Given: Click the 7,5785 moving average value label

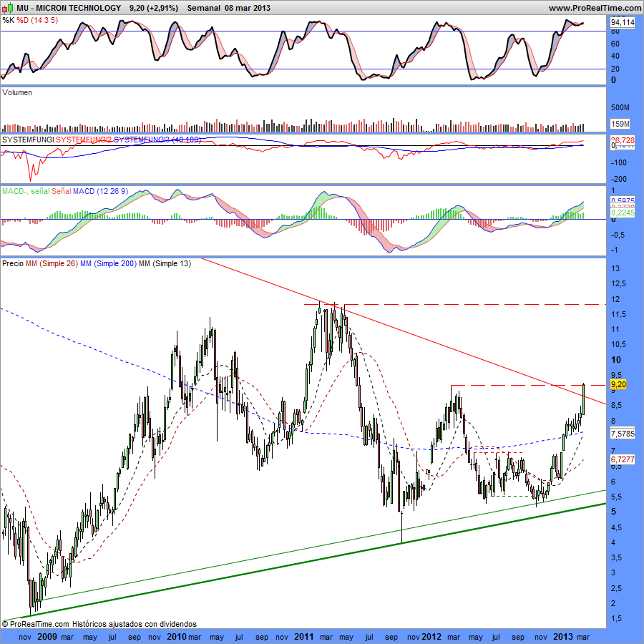Looking at the screenshot, I should point(623,434).
